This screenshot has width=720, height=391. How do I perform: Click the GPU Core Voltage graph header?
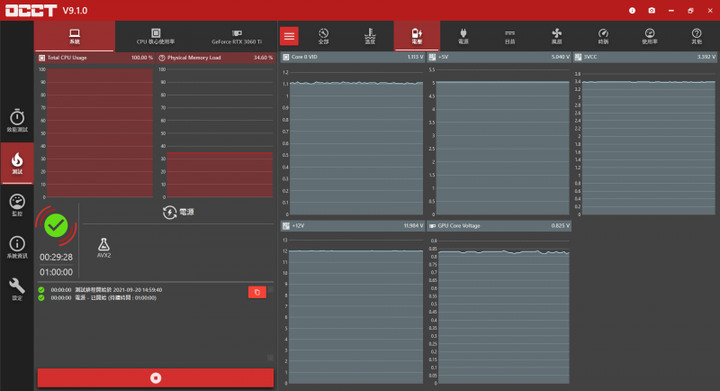pyautogui.click(x=499, y=226)
